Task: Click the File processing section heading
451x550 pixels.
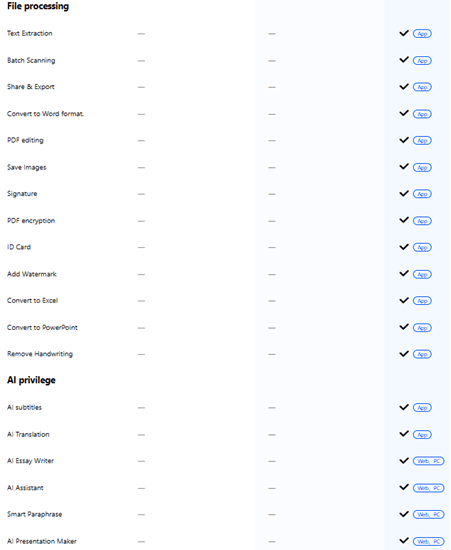Action: click(38, 6)
